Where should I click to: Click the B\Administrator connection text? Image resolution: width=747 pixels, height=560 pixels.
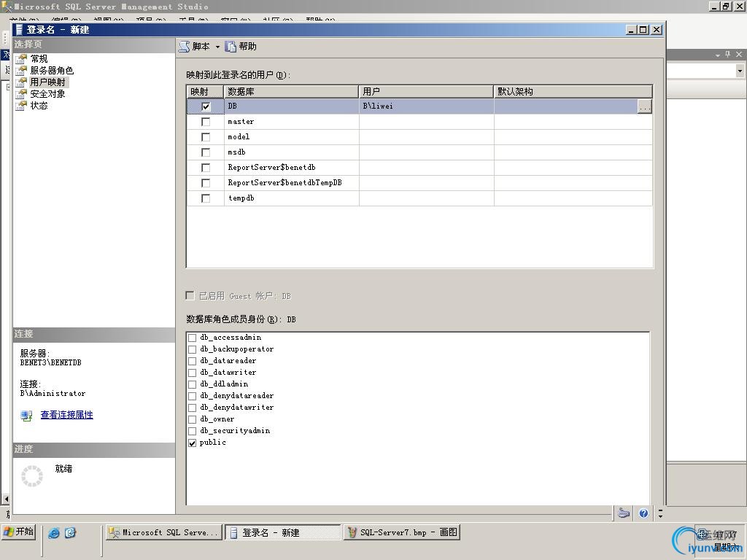(x=53, y=393)
